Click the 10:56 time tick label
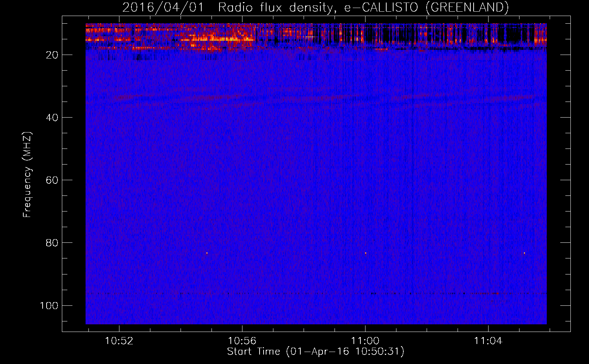The width and height of the screenshot is (589, 364). point(242,341)
